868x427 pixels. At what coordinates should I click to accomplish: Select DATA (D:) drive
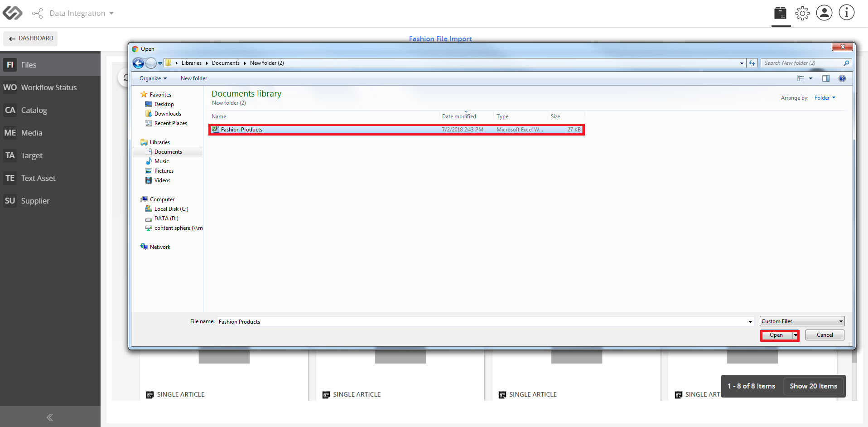pos(166,218)
